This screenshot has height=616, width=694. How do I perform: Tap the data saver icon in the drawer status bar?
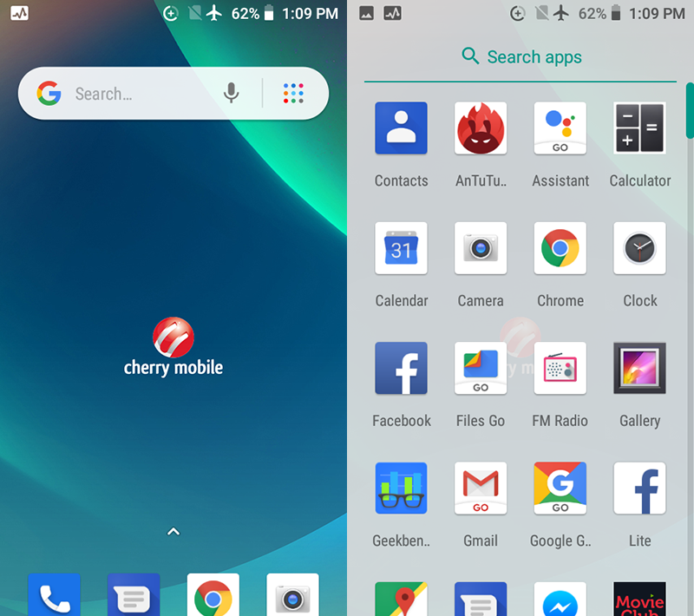517,14
